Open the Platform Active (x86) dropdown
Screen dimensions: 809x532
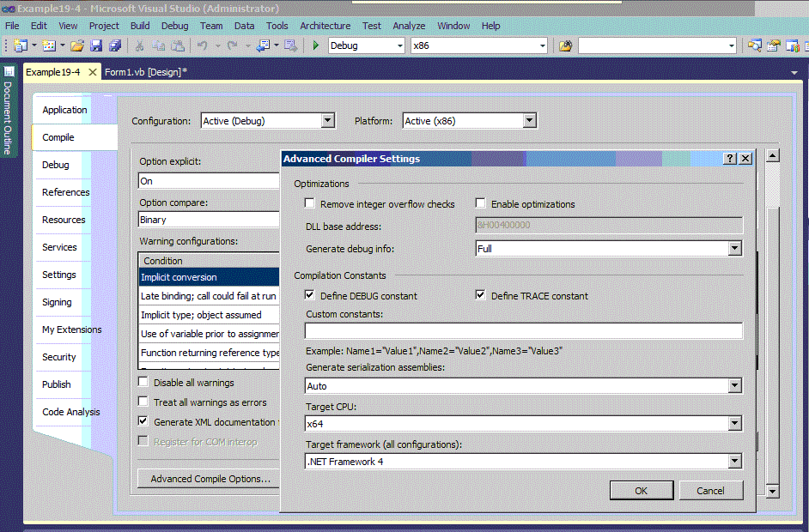529,121
